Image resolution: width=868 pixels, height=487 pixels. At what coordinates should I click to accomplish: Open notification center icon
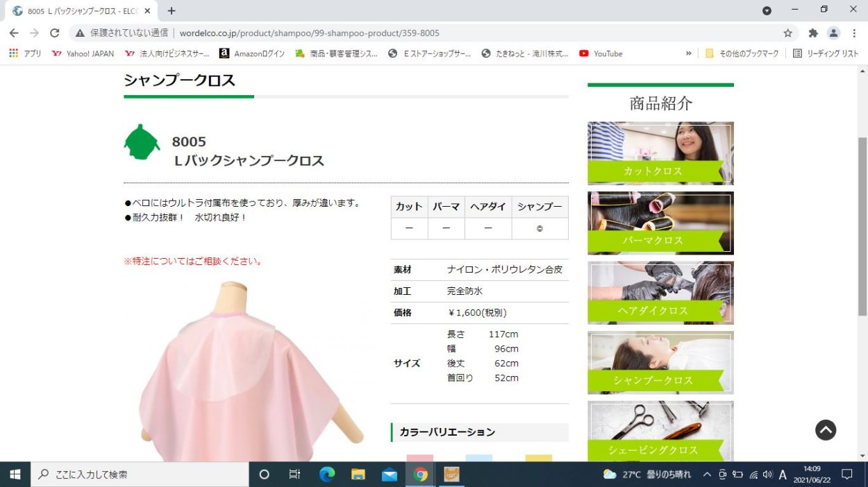[x=846, y=475]
